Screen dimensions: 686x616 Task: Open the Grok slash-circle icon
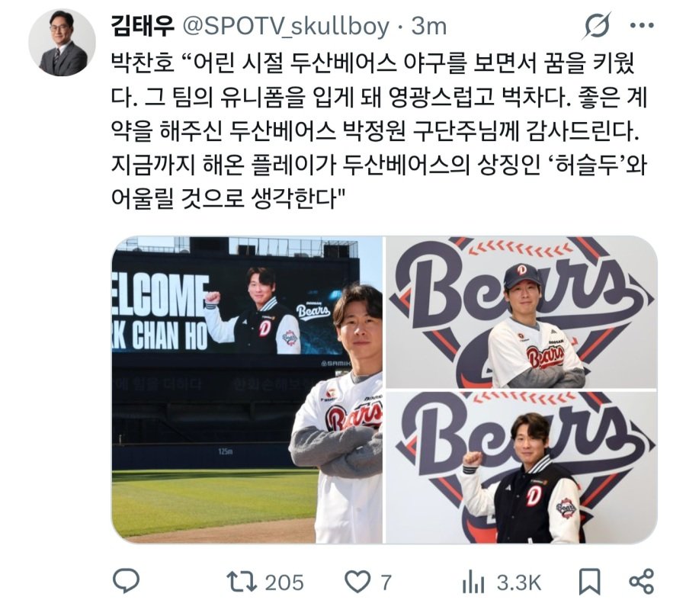coord(597,26)
